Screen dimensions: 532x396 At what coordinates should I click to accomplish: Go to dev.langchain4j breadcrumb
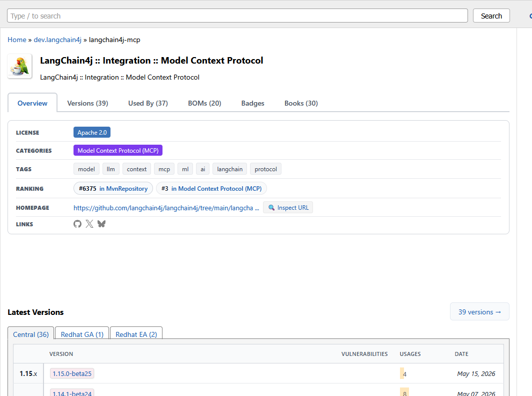57,40
